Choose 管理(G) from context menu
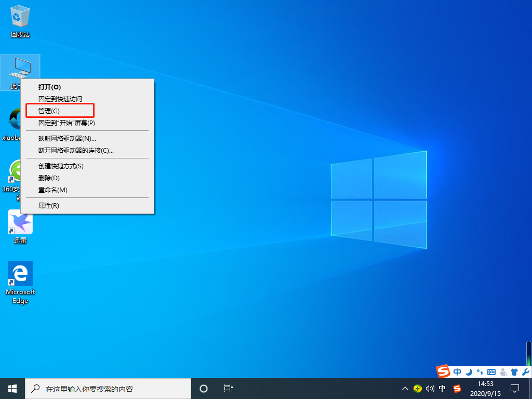Screen dimensions: 532x399 pos(49,111)
